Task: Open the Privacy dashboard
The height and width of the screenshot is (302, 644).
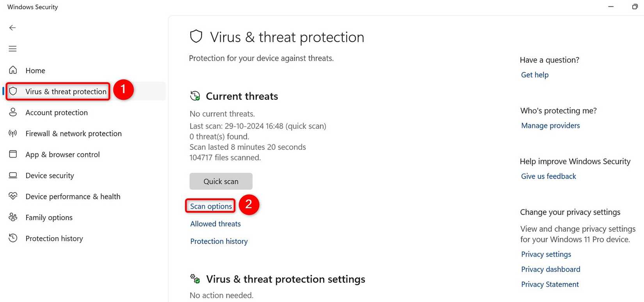Action: [x=550, y=269]
